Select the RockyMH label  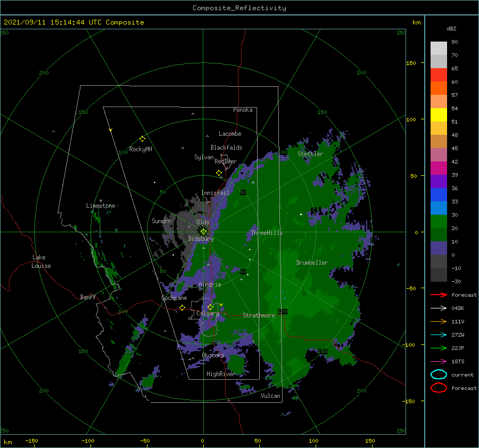[141, 149]
